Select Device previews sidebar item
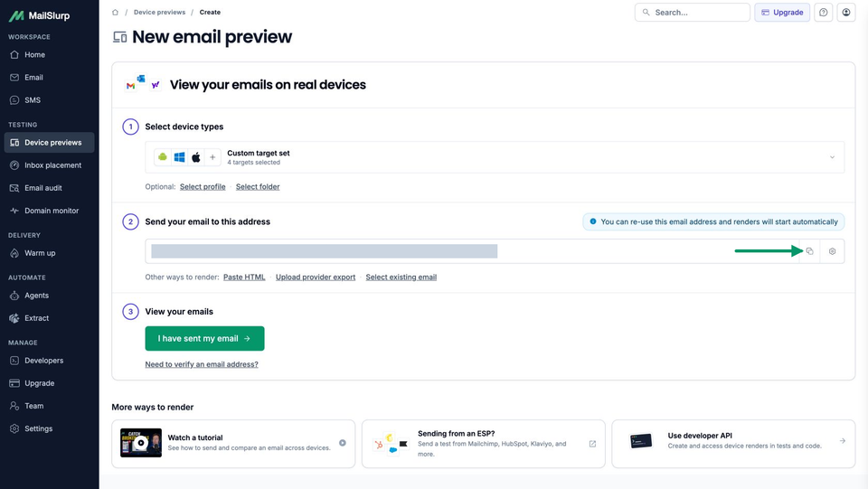The height and width of the screenshot is (489, 868). [x=49, y=143]
